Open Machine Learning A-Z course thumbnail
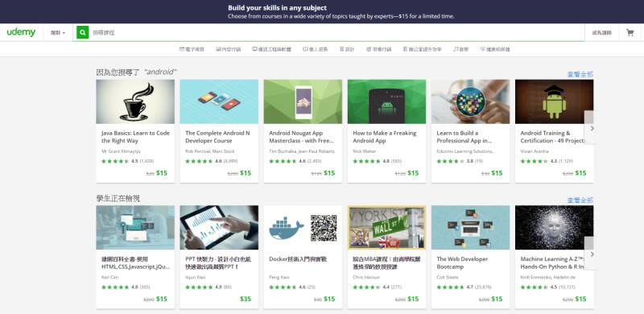This screenshot has height=314, width=644. coord(554,227)
